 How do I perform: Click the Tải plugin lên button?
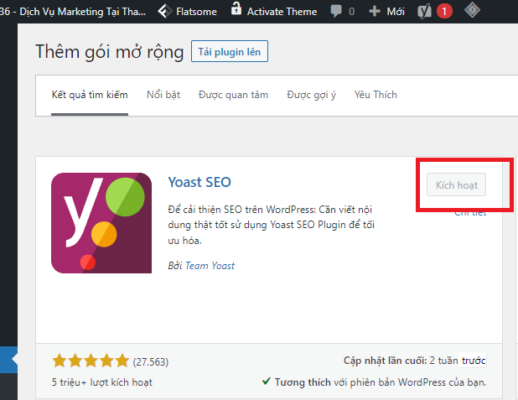[229, 51]
